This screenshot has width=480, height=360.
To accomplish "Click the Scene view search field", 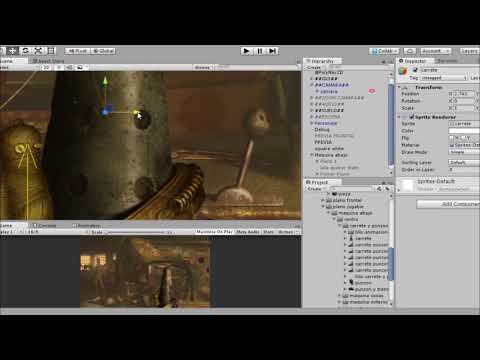I will coord(257,67).
